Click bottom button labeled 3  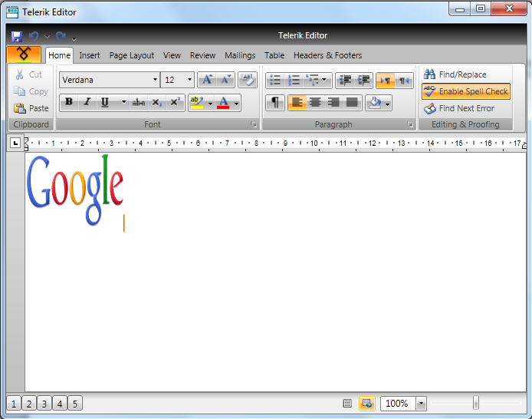44,404
